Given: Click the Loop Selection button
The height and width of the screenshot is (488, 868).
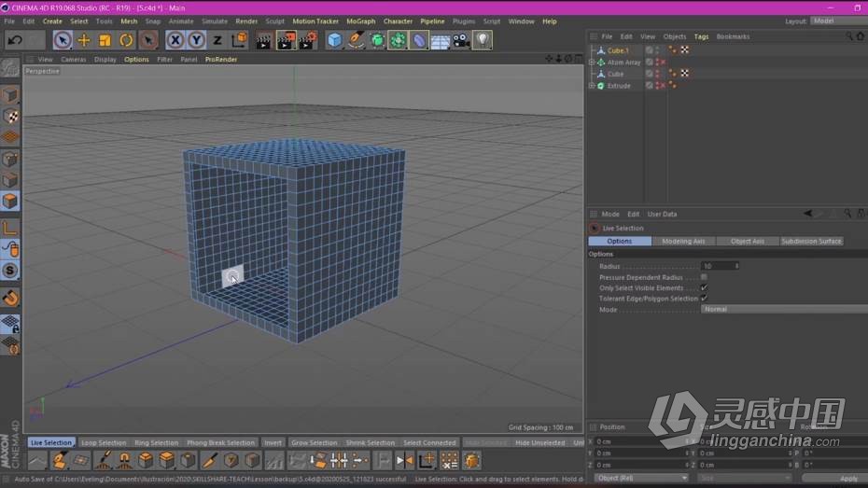Looking at the screenshot, I should tap(104, 442).
